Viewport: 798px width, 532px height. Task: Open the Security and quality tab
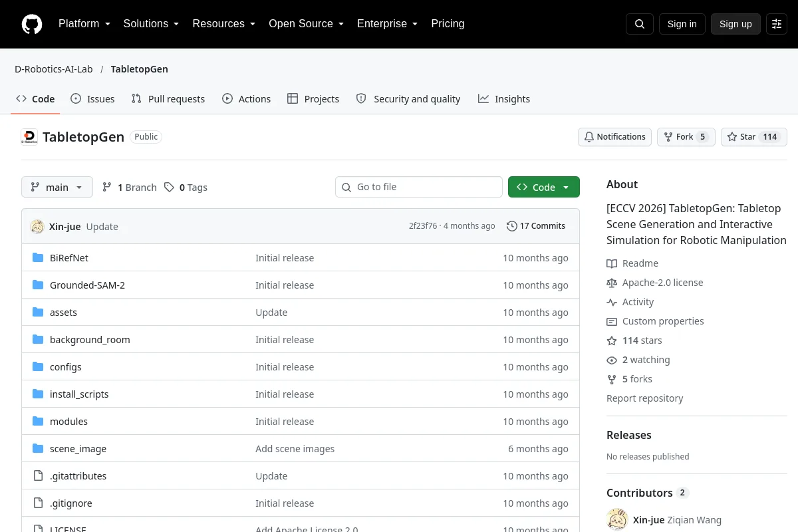tap(408, 99)
